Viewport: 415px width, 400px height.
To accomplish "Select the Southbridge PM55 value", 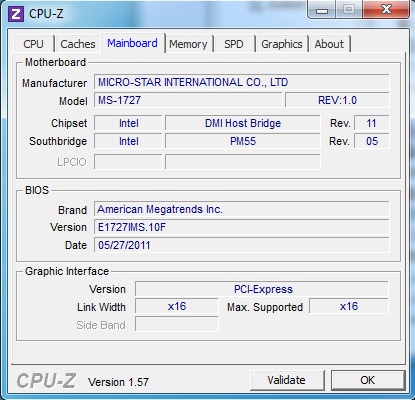I will 243,141.
